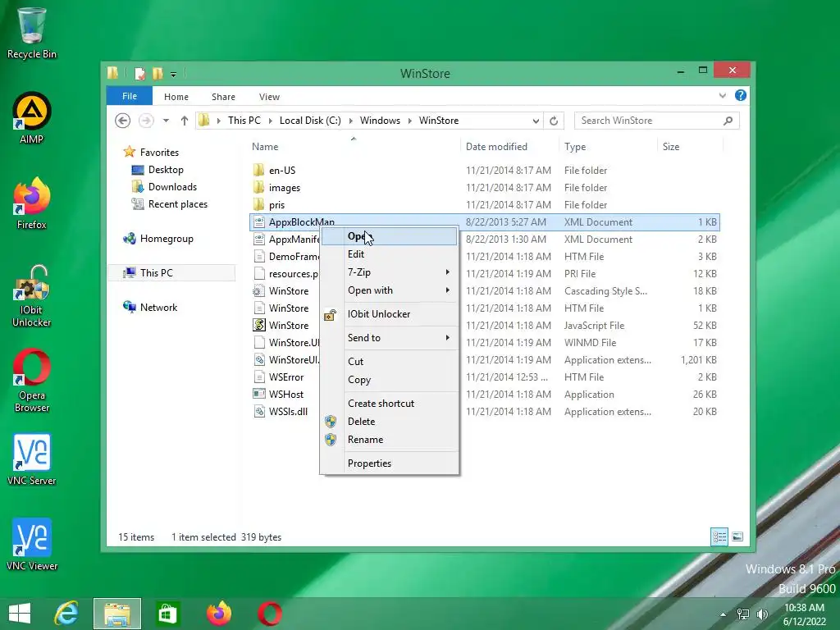This screenshot has height=630, width=840.
Task: Open the Recent locations dropdown arrow
Action: (x=166, y=121)
